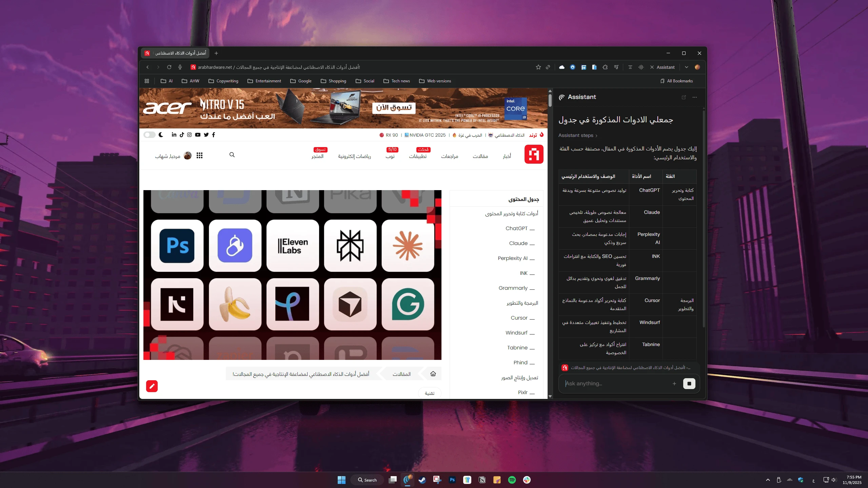Bookmark this page using the star icon
Screen dimensions: 868x488
[x=538, y=67]
